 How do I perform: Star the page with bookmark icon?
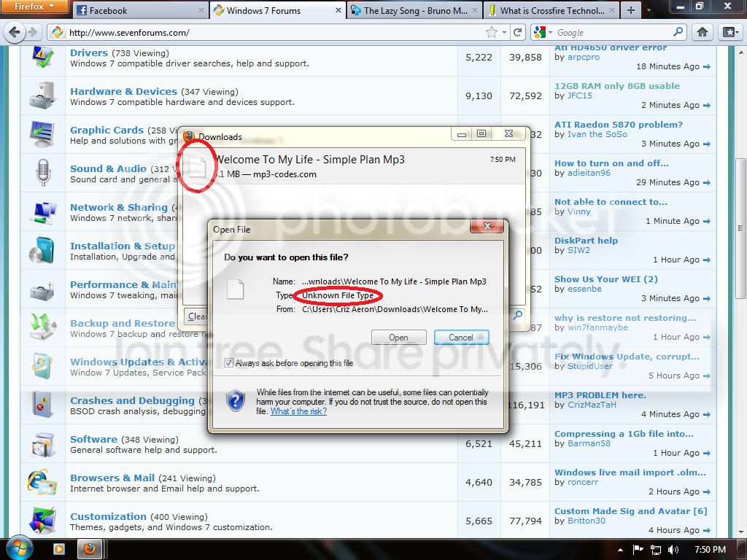491,32
